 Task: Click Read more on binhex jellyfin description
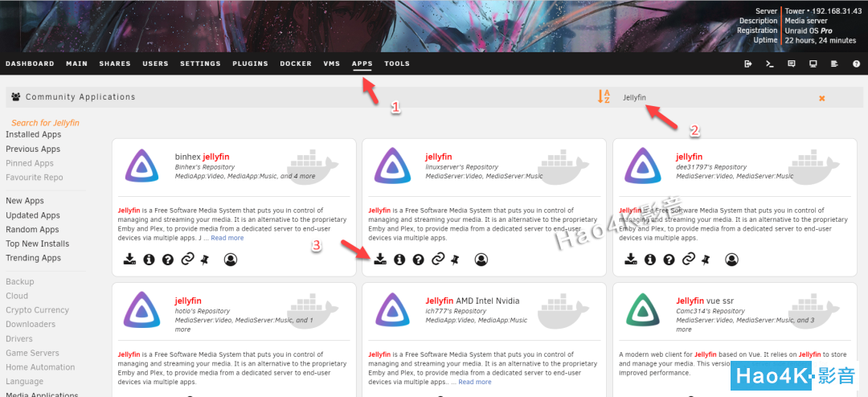(x=227, y=238)
